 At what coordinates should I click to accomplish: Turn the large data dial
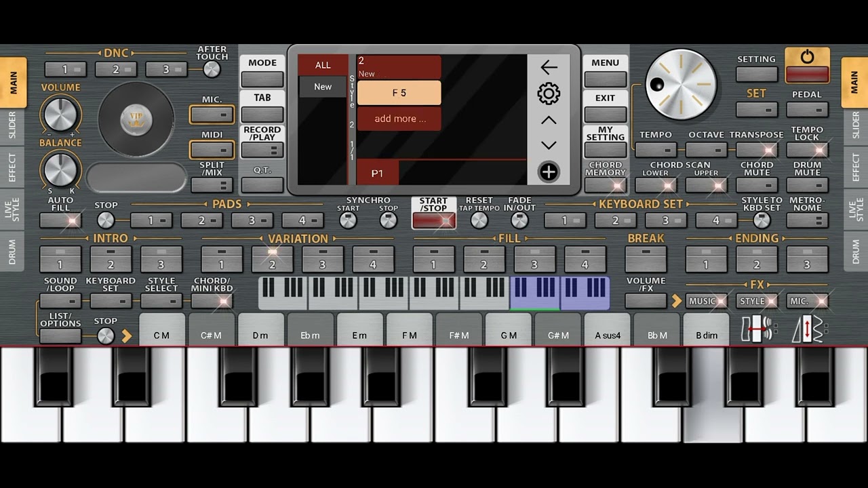(x=681, y=85)
